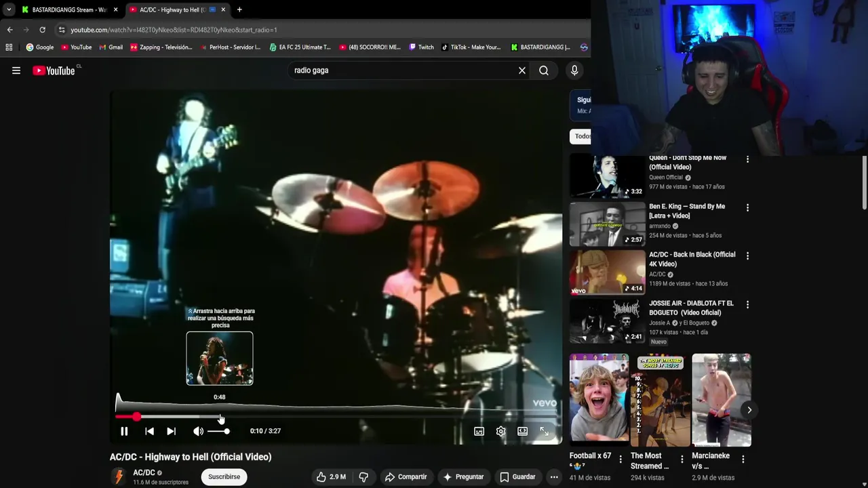Open Football x 67 short

tap(599, 400)
